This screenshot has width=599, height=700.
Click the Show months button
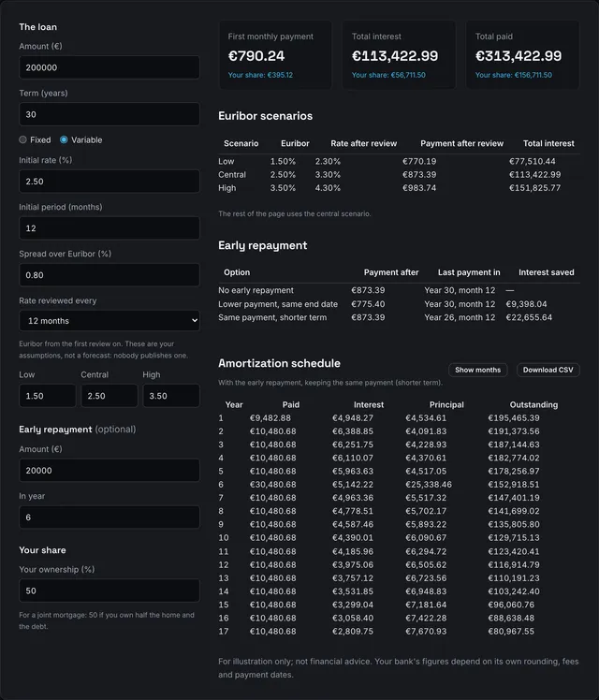click(477, 370)
